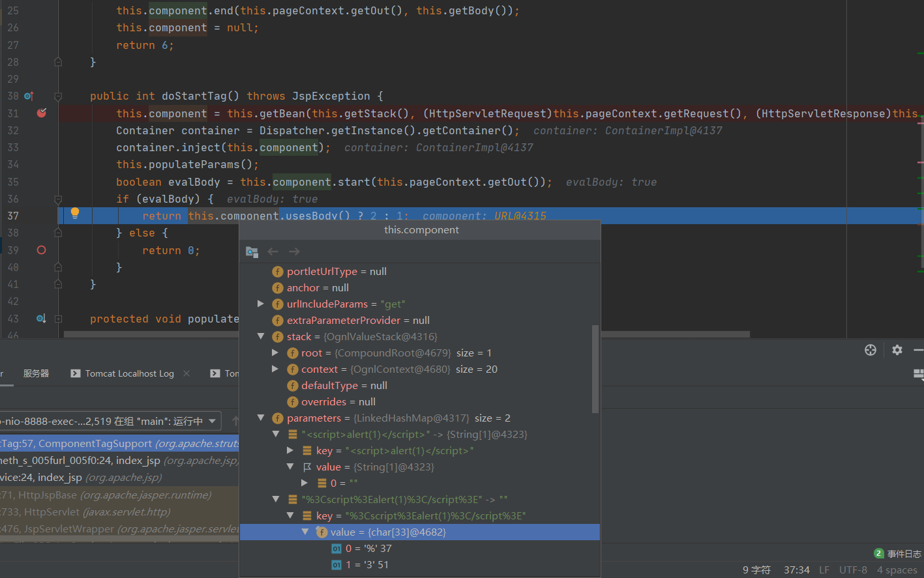Click the flagged value String[1]@4323 icon
Image resolution: width=924 pixels, height=578 pixels.
(x=307, y=467)
